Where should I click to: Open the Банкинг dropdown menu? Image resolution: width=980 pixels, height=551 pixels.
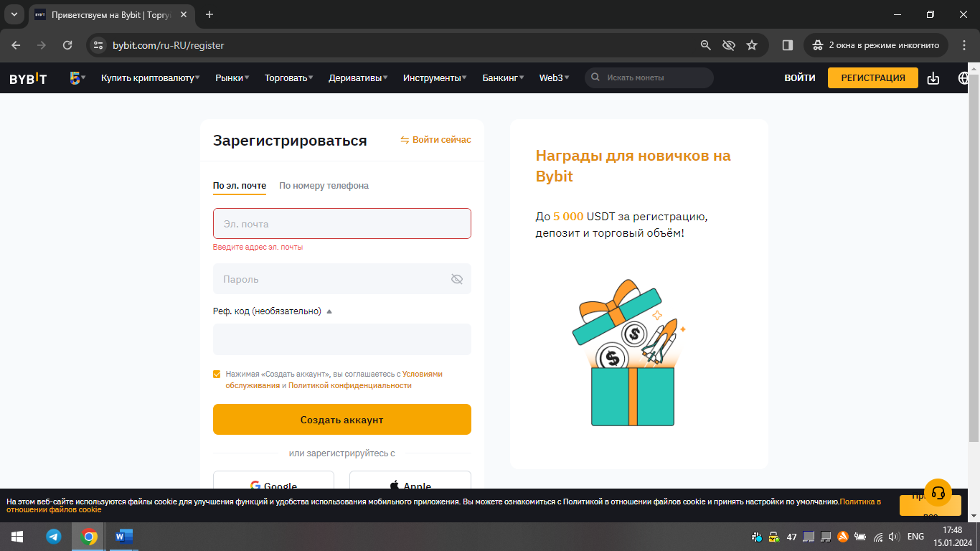tap(503, 78)
